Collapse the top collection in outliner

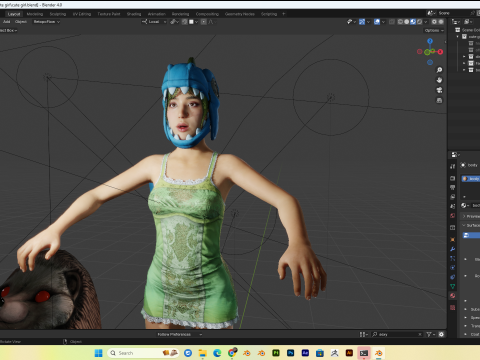[458, 37]
